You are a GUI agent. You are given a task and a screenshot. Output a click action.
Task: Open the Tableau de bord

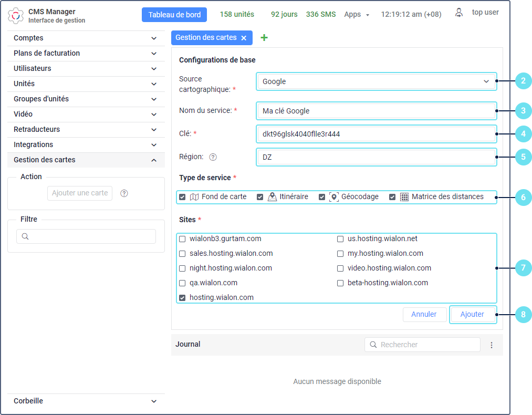(x=174, y=15)
